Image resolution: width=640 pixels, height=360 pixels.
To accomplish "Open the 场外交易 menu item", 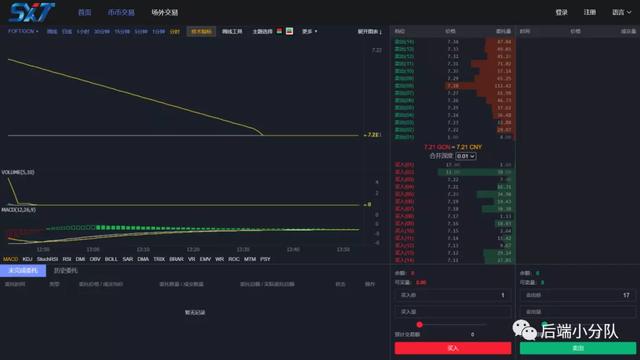I will click(164, 13).
